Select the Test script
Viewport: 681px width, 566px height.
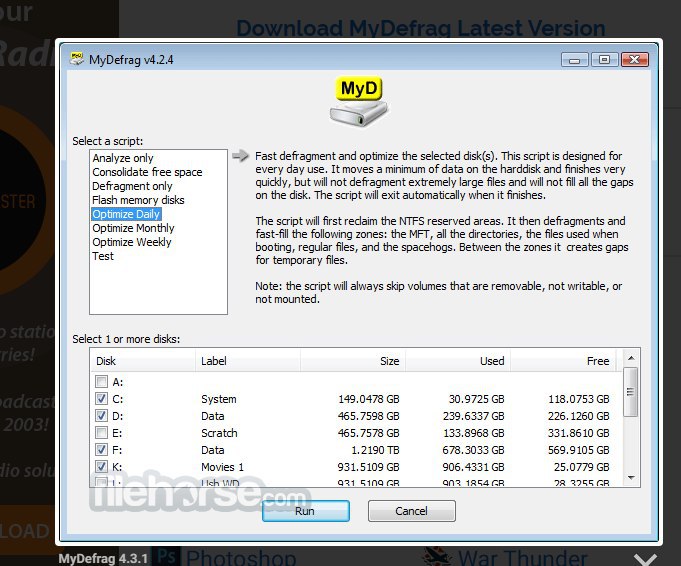(x=103, y=256)
